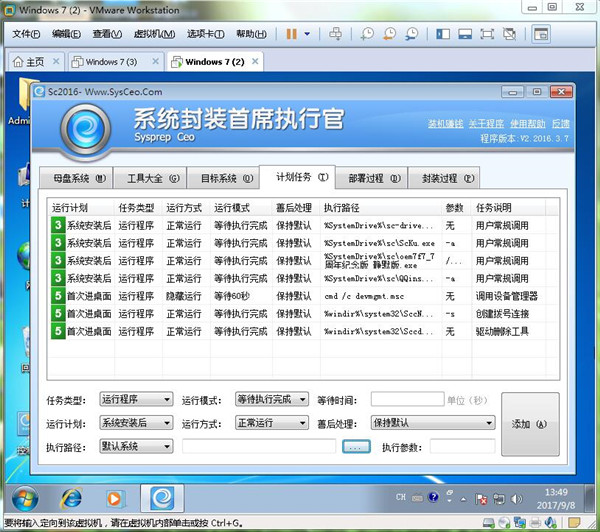Open the 运行计划 dropdown showing 系统安装后
This screenshot has height=532, width=600.
coord(136,423)
